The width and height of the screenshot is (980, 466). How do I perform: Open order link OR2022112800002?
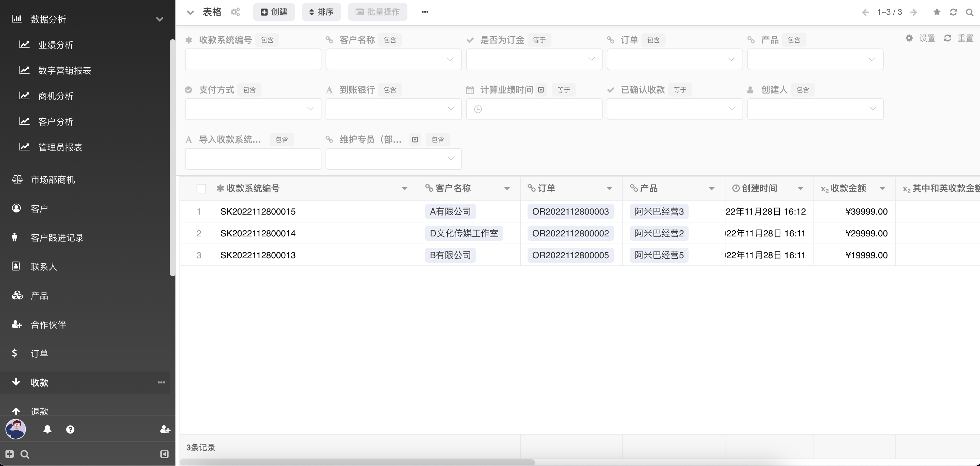tap(570, 233)
